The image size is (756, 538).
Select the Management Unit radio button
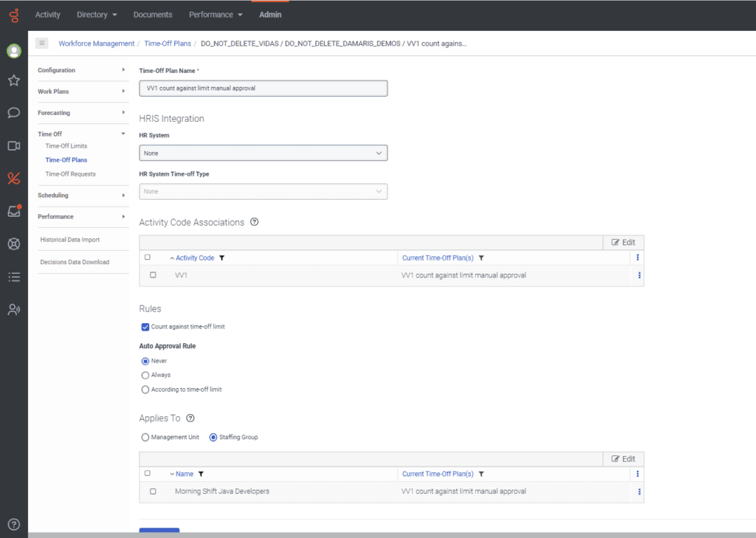tap(145, 437)
